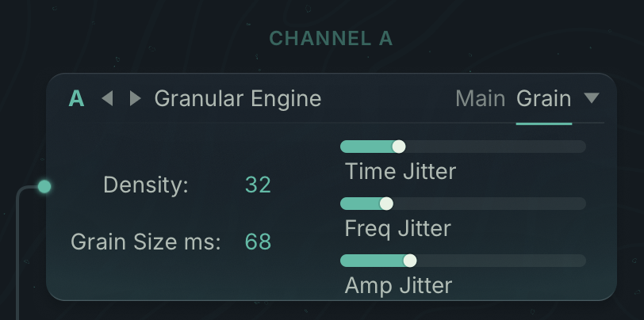Click the Channel A header label
The height and width of the screenshot is (320, 644).
(x=331, y=38)
